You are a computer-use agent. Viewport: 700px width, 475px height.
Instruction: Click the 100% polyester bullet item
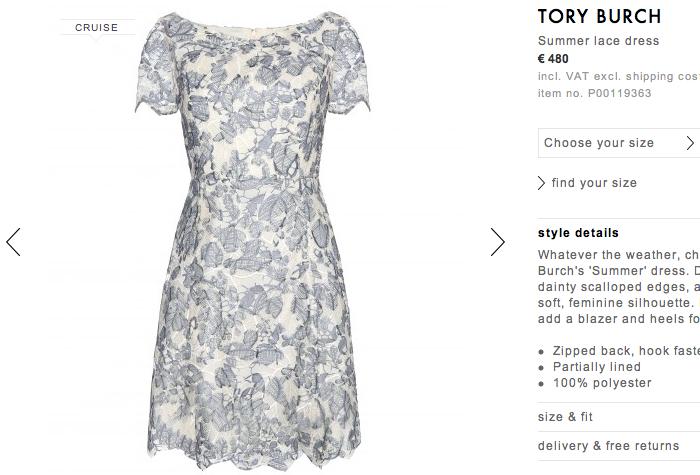(x=602, y=383)
